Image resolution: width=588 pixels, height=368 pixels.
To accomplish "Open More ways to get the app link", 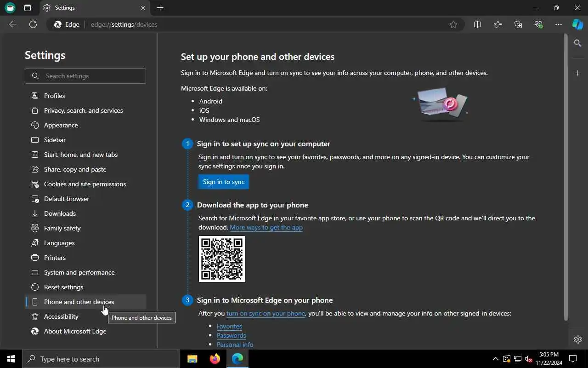I will point(266,227).
